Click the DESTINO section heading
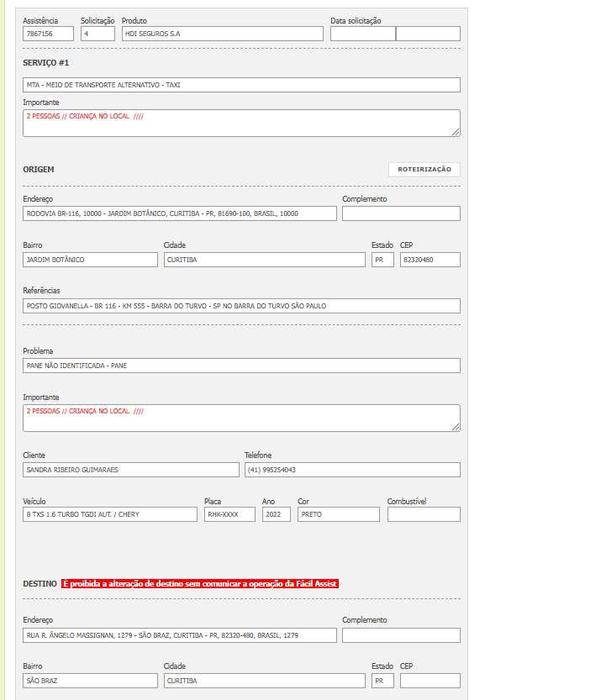601x700 pixels. (x=40, y=584)
